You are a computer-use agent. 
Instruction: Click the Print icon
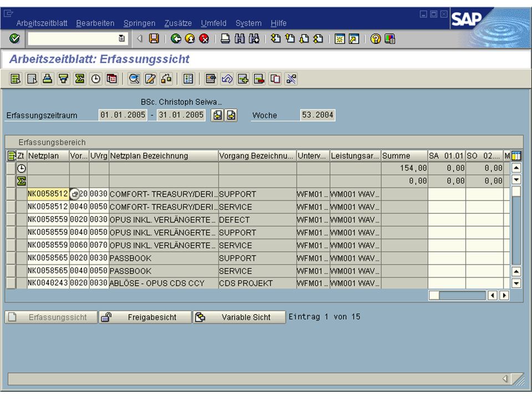coord(226,39)
